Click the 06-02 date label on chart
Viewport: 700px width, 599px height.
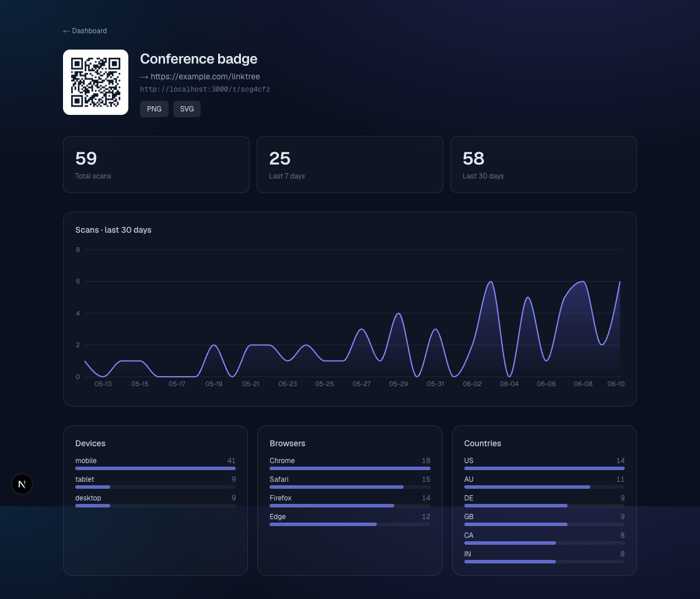pyautogui.click(x=473, y=384)
